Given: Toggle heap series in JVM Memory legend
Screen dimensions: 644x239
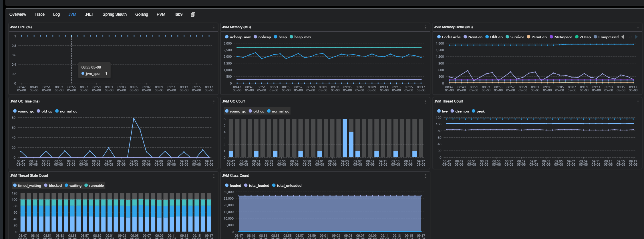Looking at the screenshot, I should click(x=280, y=37).
